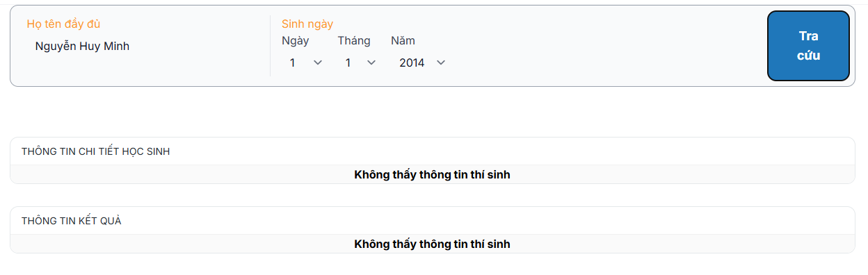Image resolution: width=868 pixels, height=275 pixels.
Task: Click the Năm label above the year selector
Action: coord(403,40)
